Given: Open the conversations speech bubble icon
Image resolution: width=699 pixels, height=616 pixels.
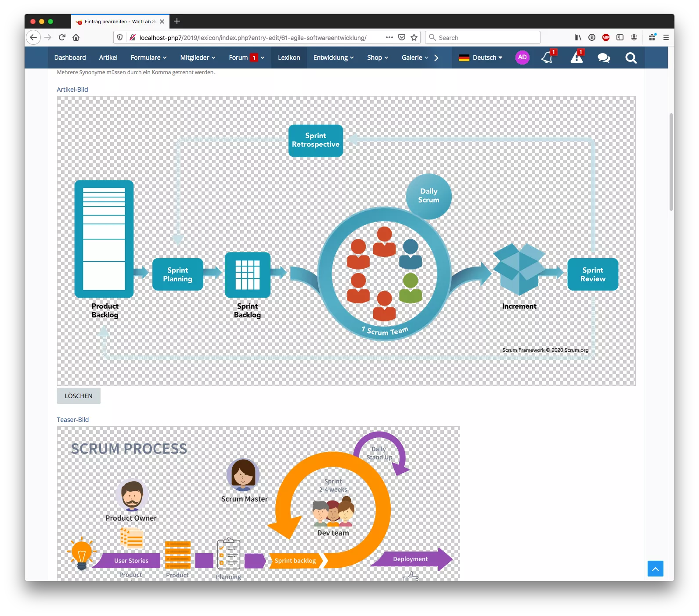Looking at the screenshot, I should [604, 58].
